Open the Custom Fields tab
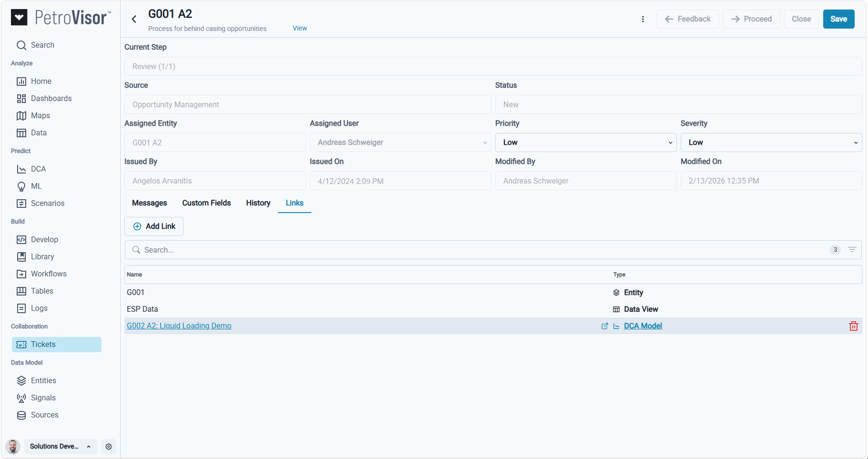Viewport: 868px width, 459px height. point(206,203)
